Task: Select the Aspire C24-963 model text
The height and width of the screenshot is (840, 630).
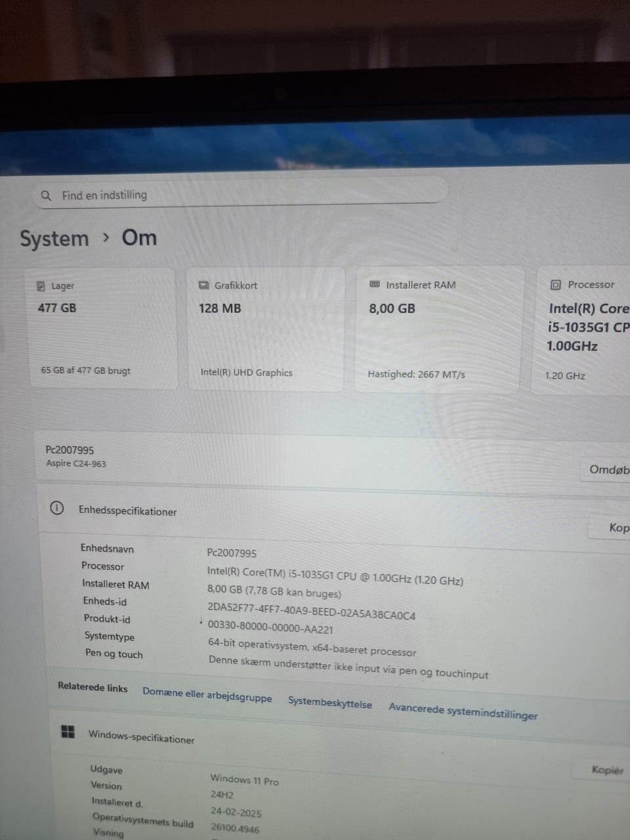Action: tap(76, 463)
